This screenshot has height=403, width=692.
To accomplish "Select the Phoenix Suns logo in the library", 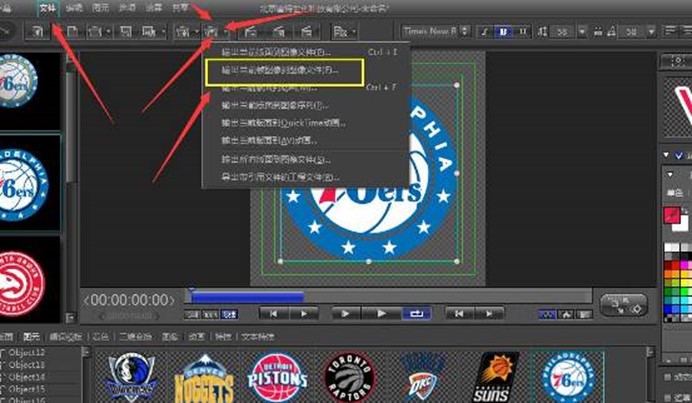I will 495,378.
